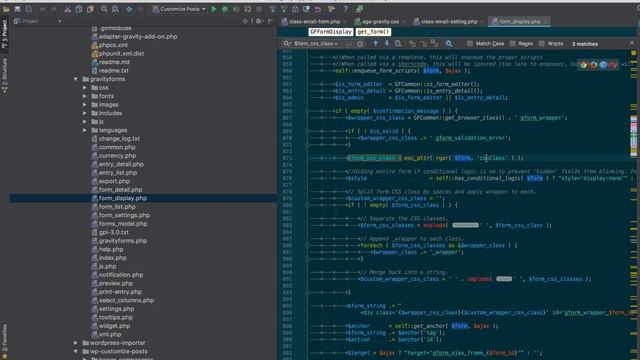Fold the if empty confirmation_message block
This screenshot has height=360, width=640.
click(307, 111)
